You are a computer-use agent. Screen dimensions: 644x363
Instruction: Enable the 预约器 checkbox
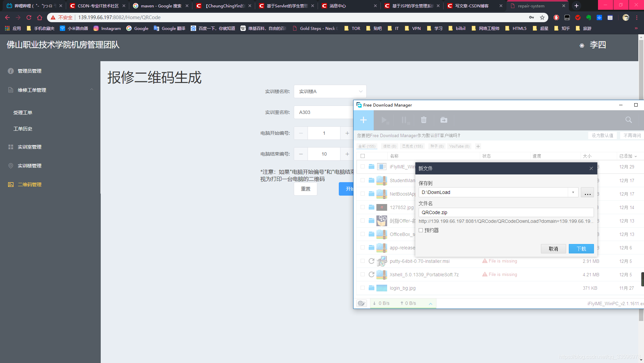(x=421, y=230)
